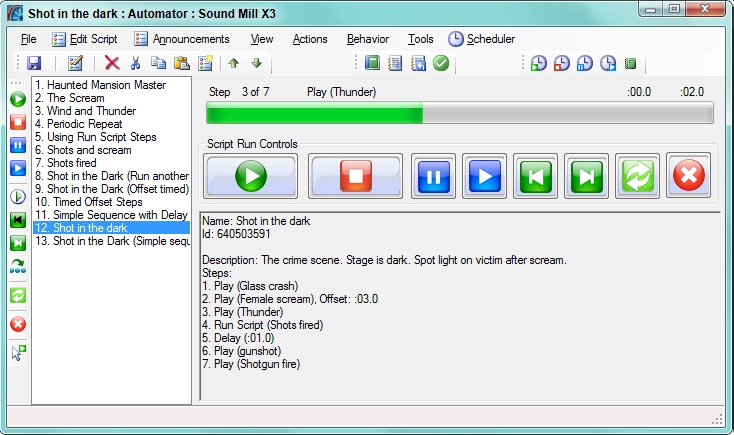Click the small red cancel X sidebar icon
Viewport: 734px width, 435px height.
click(18, 324)
